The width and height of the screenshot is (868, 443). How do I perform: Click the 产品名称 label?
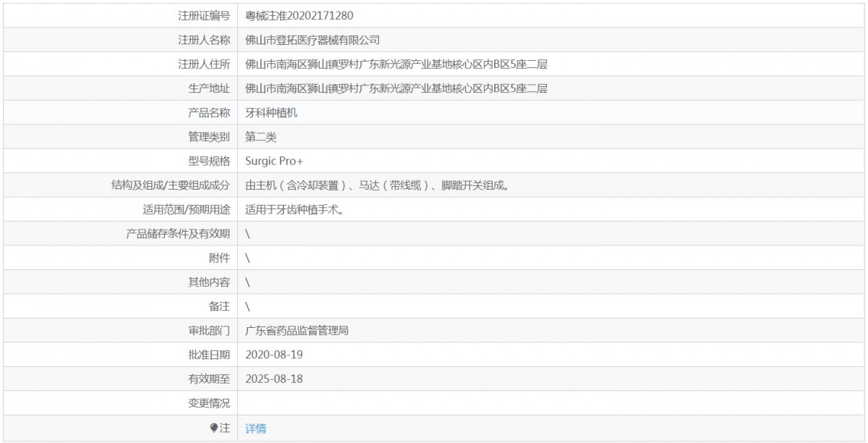[x=209, y=112]
